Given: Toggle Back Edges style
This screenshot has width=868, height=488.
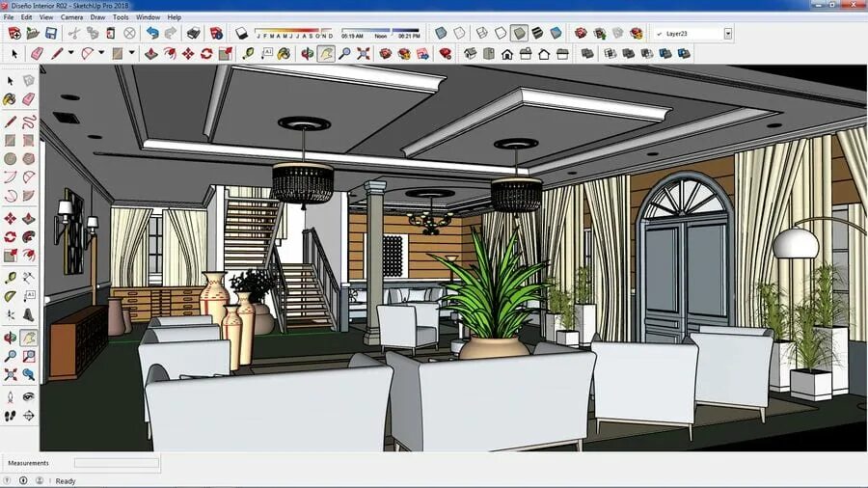Looking at the screenshot, I should (459, 33).
